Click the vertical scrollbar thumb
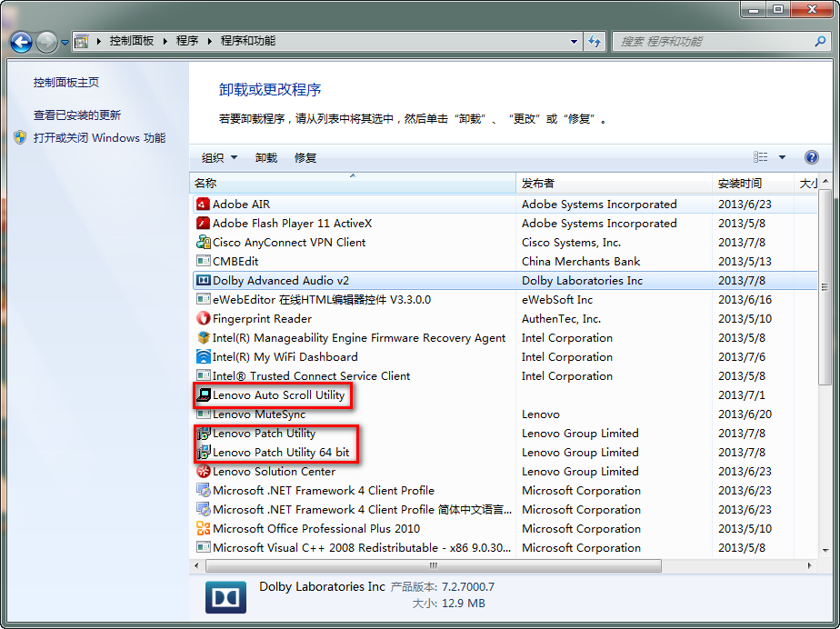 click(x=825, y=286)
